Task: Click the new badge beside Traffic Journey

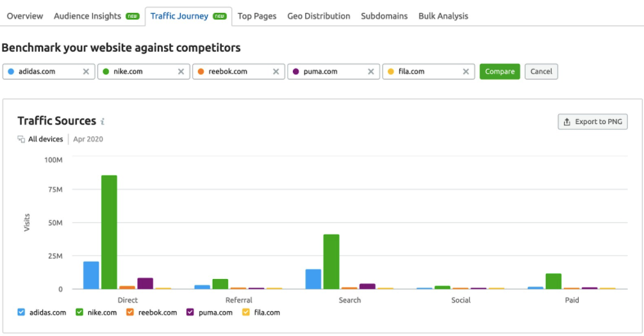Action: (x=220, y=16)
